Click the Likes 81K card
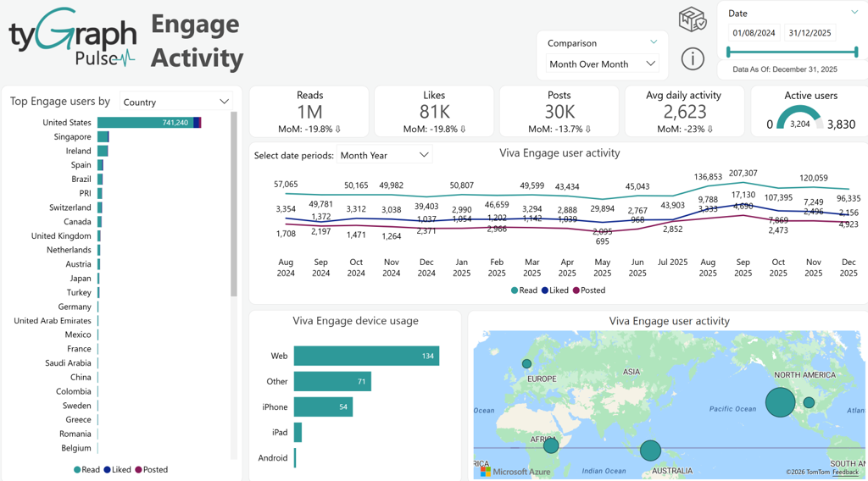The height and width of the screenshot is (481, 868). (434, 111)
